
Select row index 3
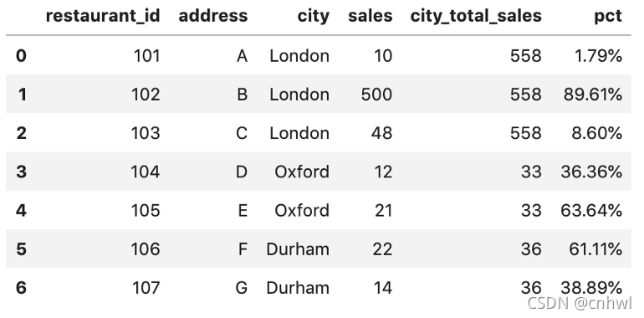tap(22, 172)
